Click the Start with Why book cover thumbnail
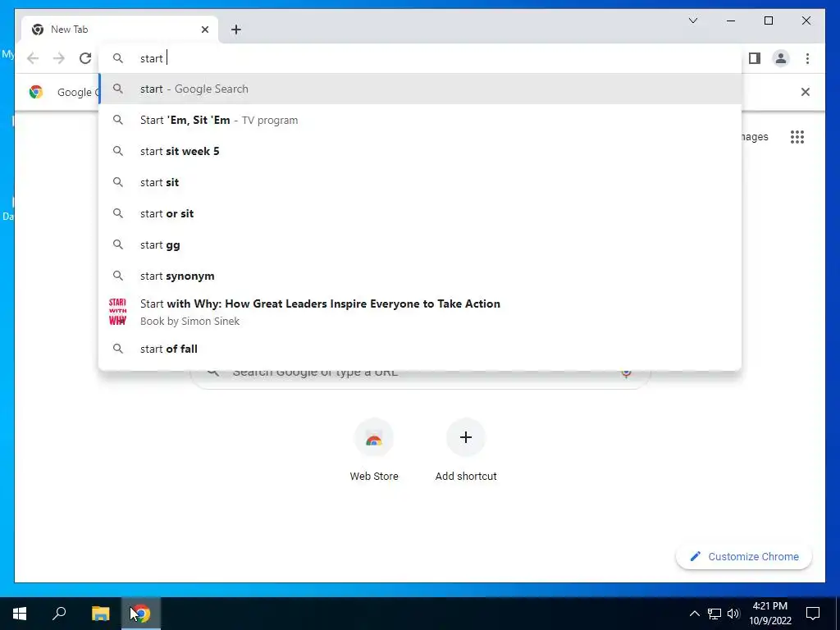This screenshot has width=840, height=630. click(x=118, y=313)
